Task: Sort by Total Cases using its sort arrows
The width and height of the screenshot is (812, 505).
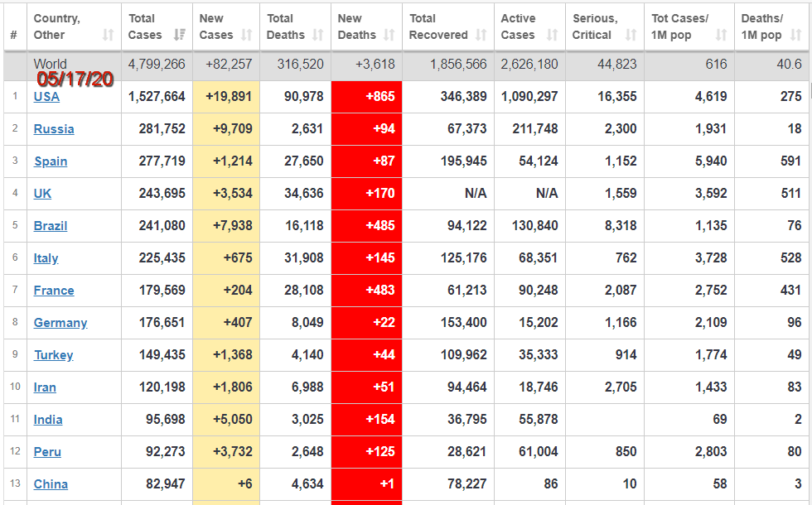Action: pyautogui.click(x=180, y=35)
